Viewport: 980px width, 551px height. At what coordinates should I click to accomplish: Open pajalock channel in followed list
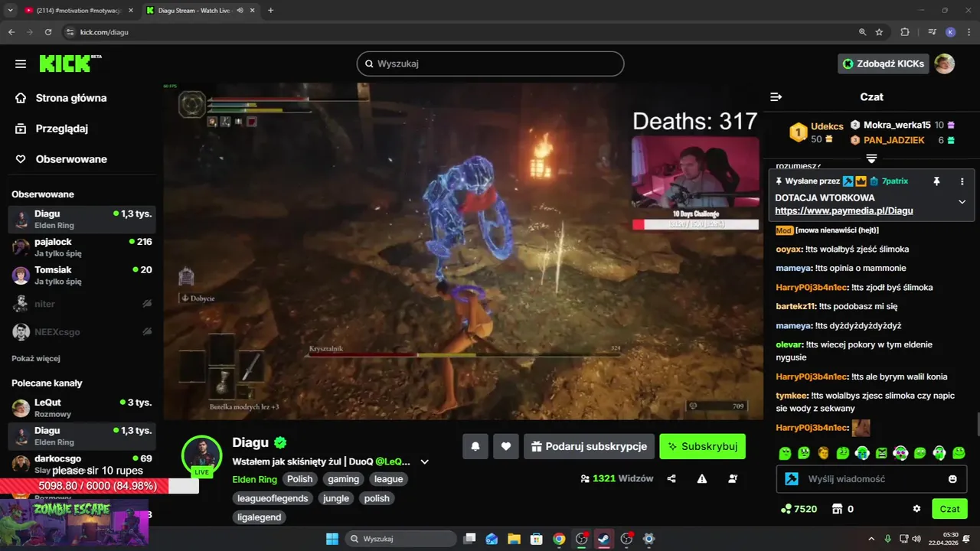pyautogui.click(x=82, y=247)
